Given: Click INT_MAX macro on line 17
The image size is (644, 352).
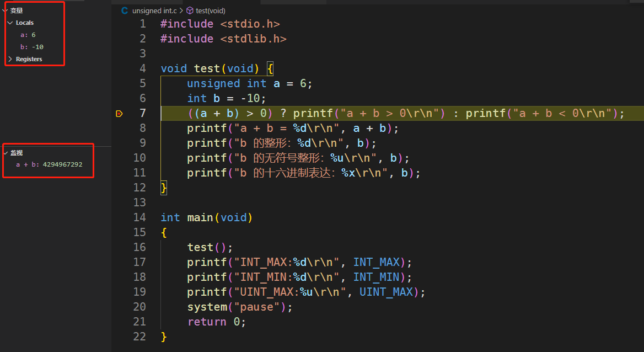Looking at the screenshot, I should tap(376, 262).
